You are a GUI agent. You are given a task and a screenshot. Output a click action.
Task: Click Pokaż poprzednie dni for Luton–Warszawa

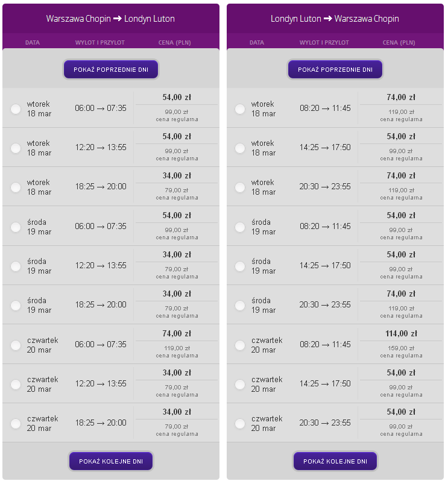click(x=335, y=69)
